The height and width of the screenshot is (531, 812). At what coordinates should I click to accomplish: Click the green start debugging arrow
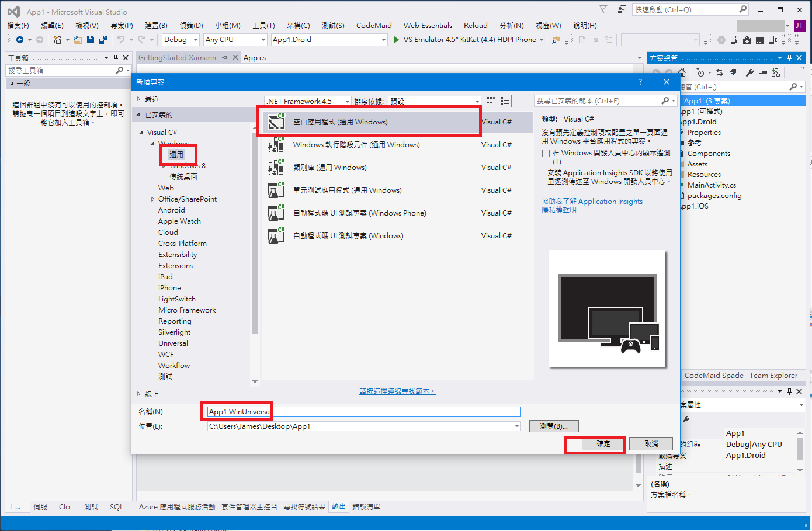pyautogui.click(x=397, y=40)
